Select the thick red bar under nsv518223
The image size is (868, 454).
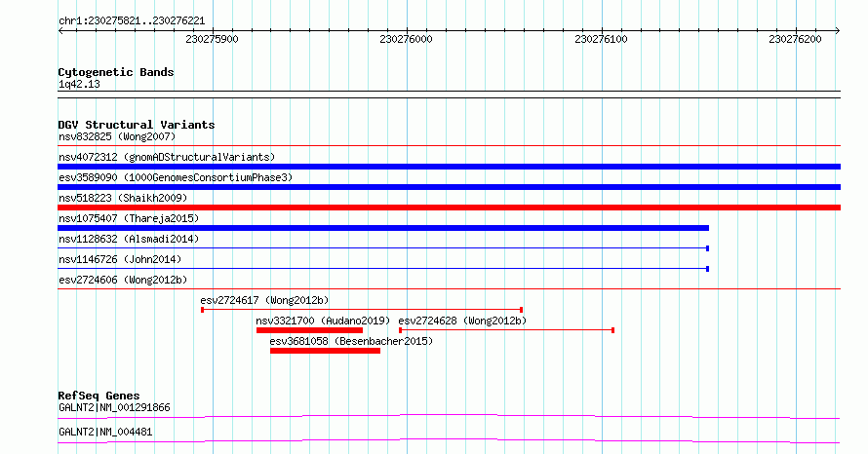(x=449, y=208)
